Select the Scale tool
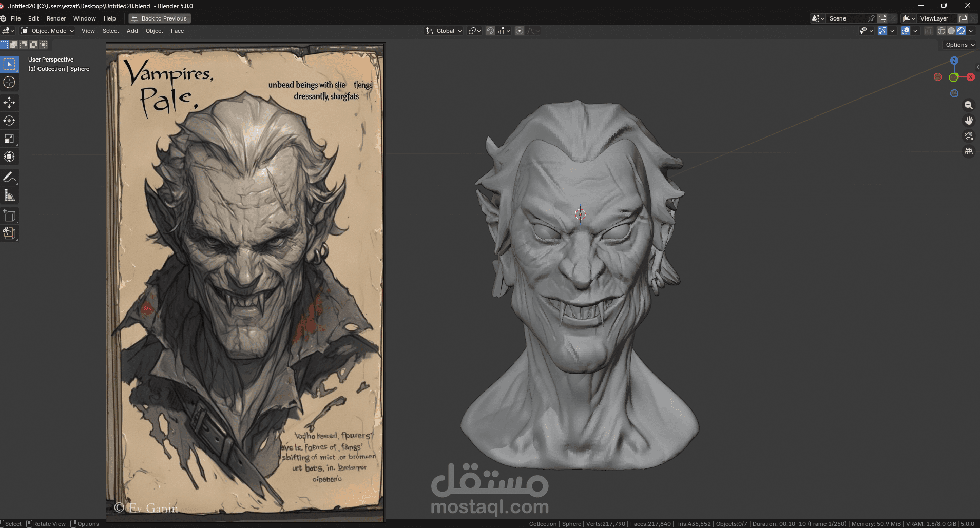The image size is (980, 528). pyautogui.click(x=9, y=139)
